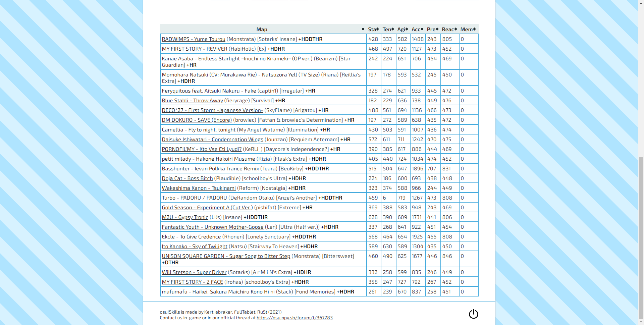Select Agi value 670 in mafumafu row
The width and height of the screenshot is (644, 325).
tap(402, 292)
